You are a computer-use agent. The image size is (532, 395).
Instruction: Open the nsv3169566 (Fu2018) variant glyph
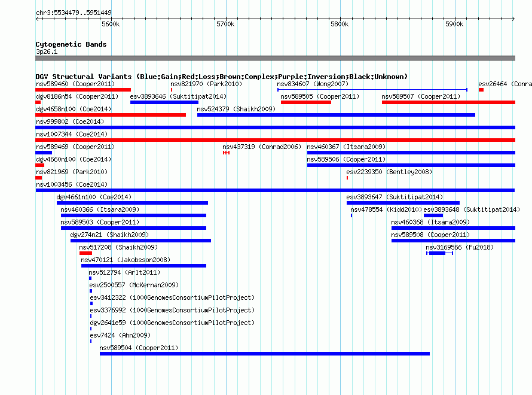click(x=440, y=253)
